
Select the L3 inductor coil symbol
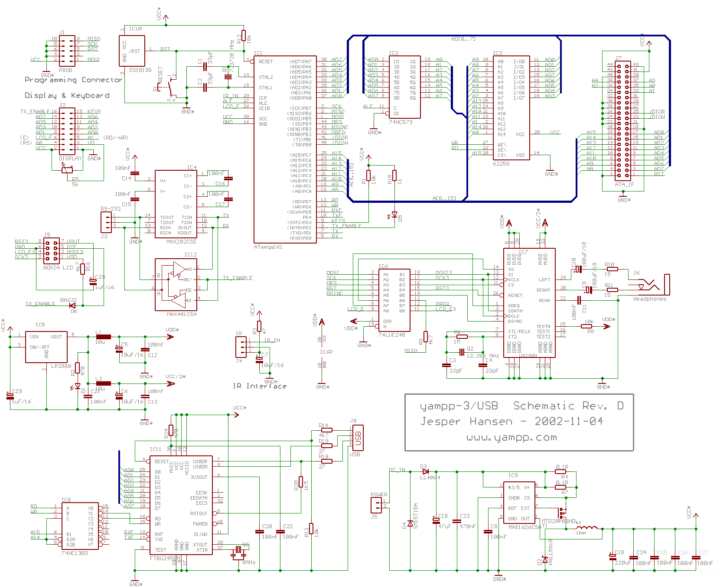coord(586,528)
